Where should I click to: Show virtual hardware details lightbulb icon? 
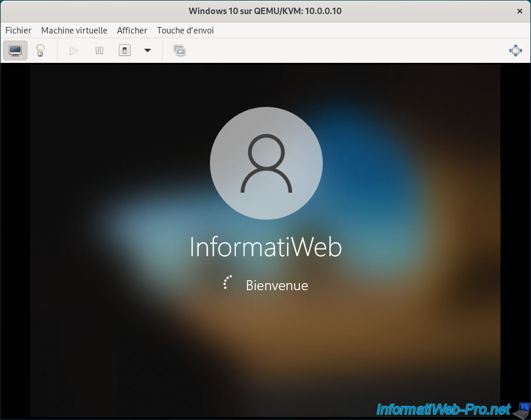pyautogui.click(x=41, y=51)
